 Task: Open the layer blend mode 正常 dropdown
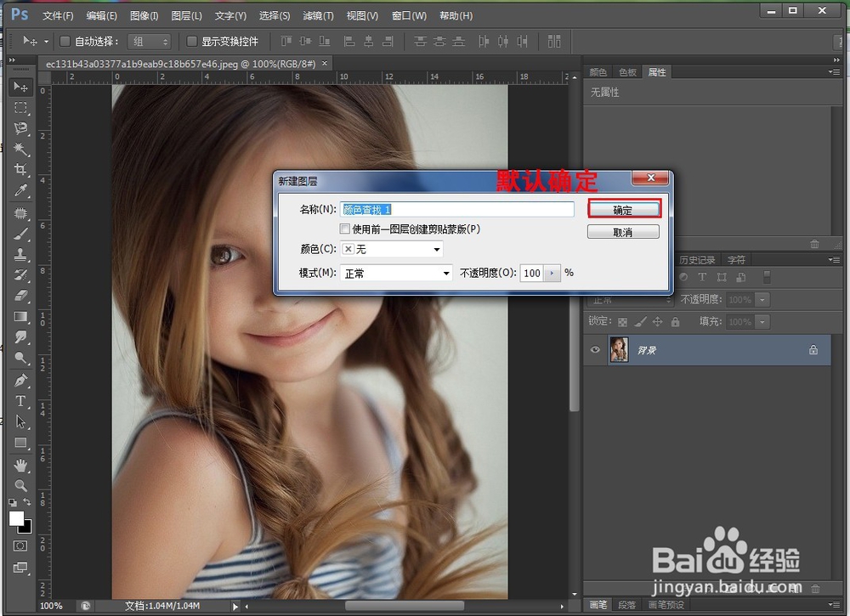pyautogui.click(x=630, y=300)
